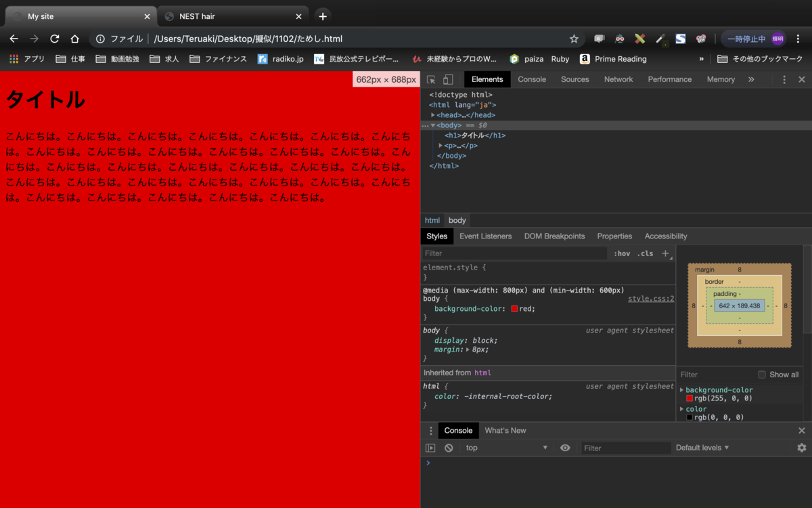The image size is (812, 508).
Task: Open the Default levels dropdown
Action: click(x=702, y=448)
